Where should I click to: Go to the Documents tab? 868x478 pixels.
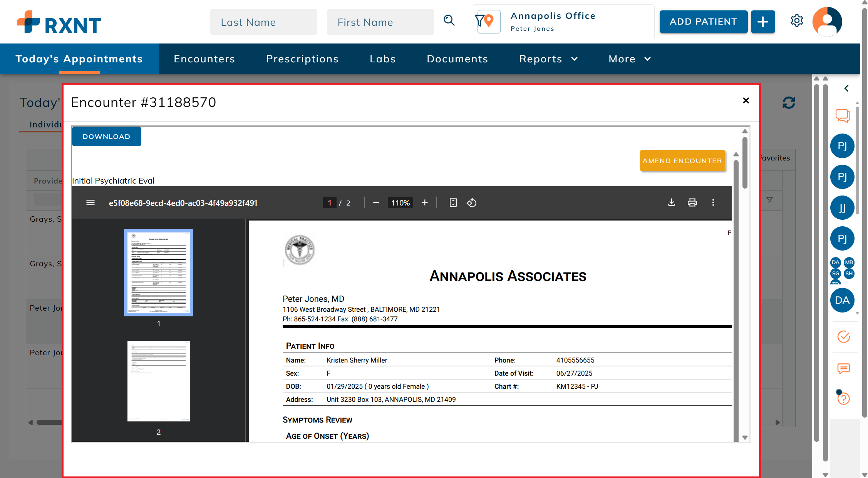tap(457, 59)
